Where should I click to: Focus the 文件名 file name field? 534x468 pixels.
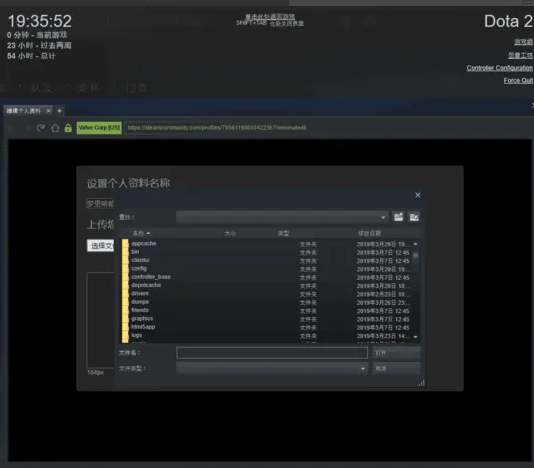272,353
